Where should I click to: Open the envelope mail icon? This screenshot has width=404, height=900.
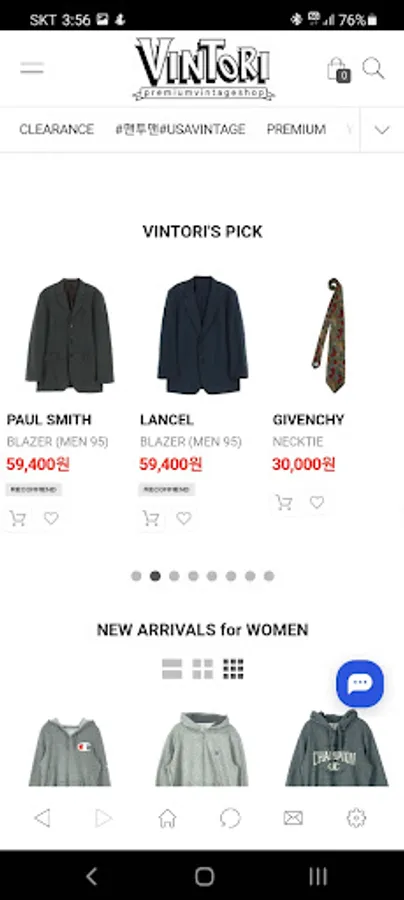coord(293,818)
